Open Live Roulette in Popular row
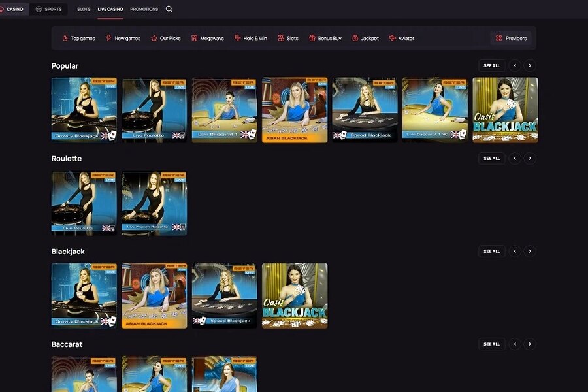 click(x=154, y=110)
